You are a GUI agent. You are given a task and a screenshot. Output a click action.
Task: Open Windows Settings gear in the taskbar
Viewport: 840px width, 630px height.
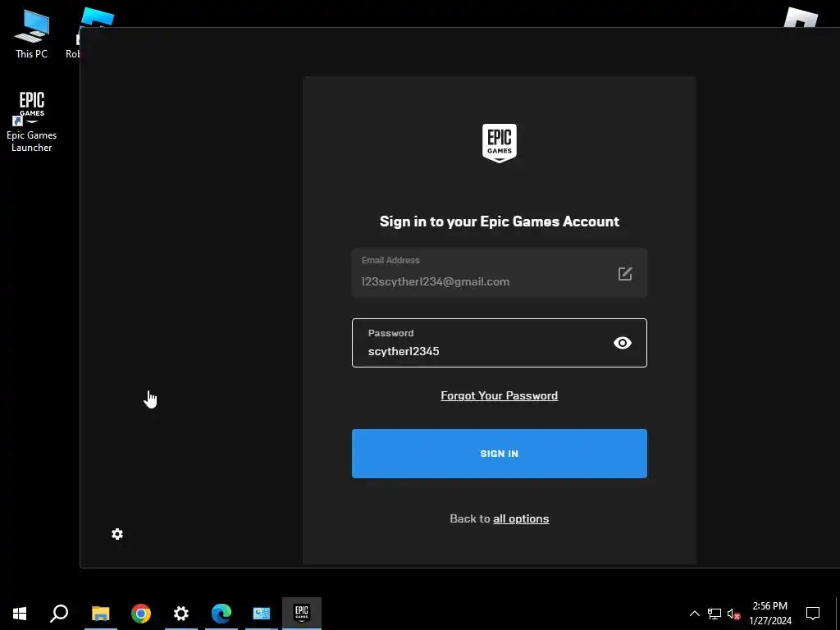click(181, 614)
